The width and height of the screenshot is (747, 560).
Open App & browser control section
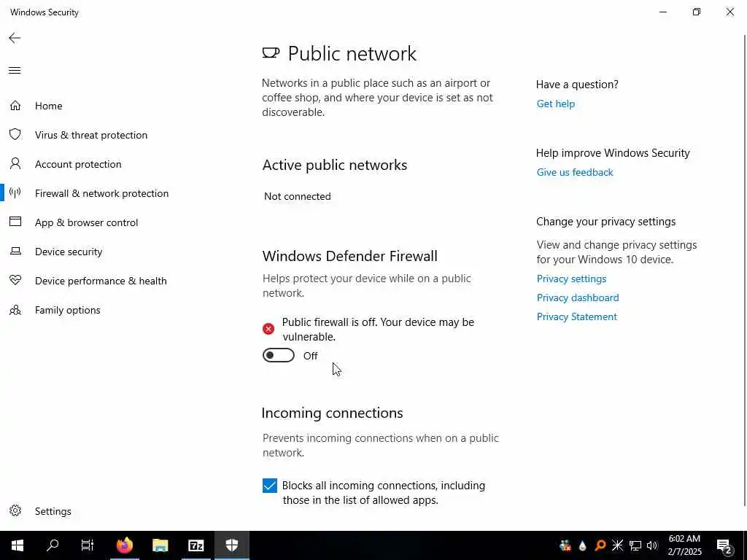coord(86,222)
